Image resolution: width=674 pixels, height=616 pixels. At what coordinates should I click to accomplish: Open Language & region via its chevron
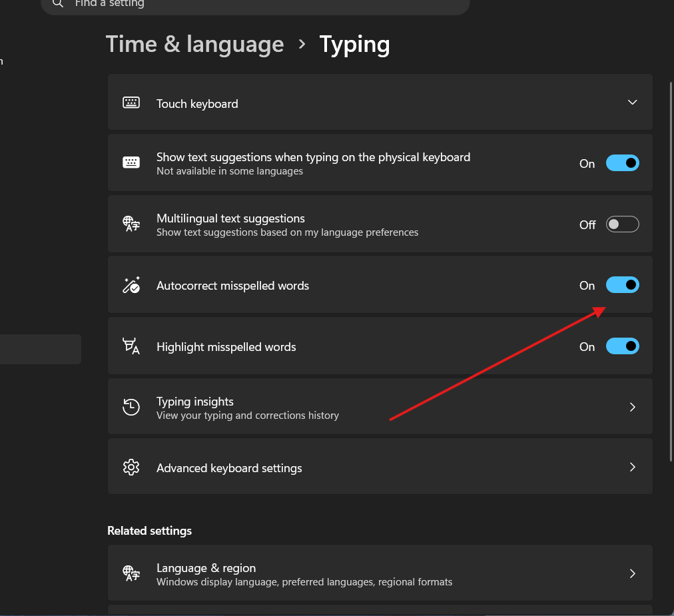[x=632, y=573]
